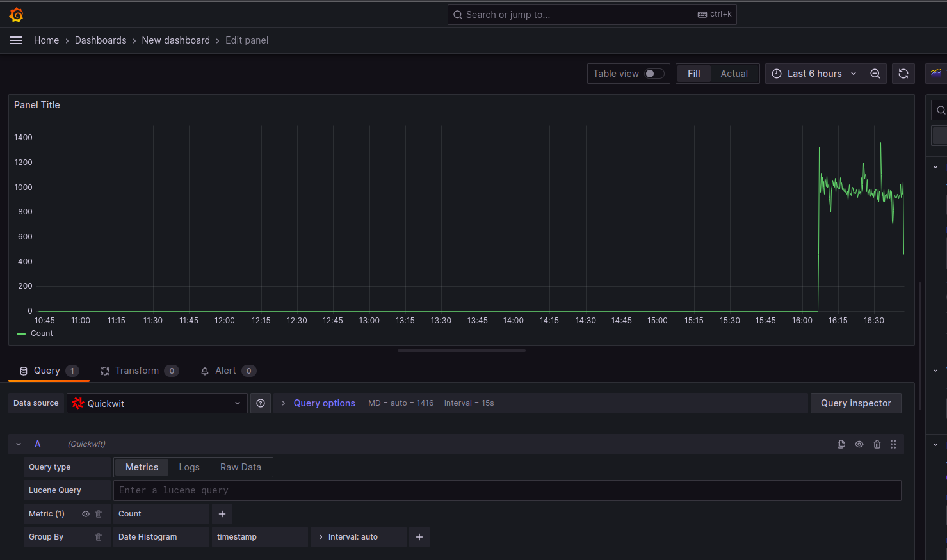Click the (Quickwit) query source label
The height and width of the screenshot is (560, 947).
(86, 444)
